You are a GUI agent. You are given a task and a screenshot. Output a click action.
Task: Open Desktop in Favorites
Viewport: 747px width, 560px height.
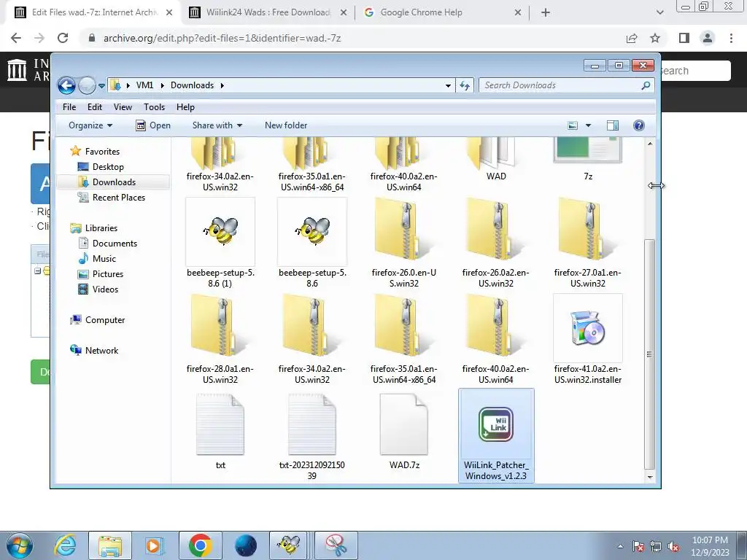(108, 167)
